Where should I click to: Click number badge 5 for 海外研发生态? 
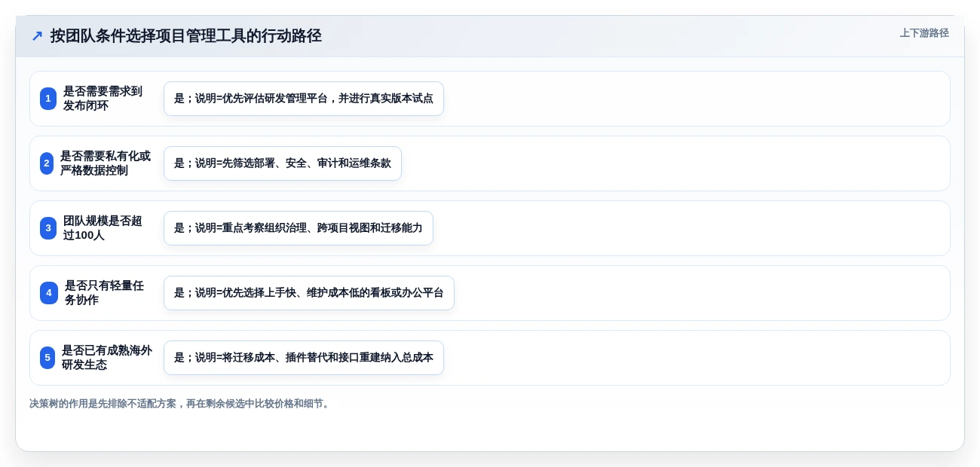point(47,358)
